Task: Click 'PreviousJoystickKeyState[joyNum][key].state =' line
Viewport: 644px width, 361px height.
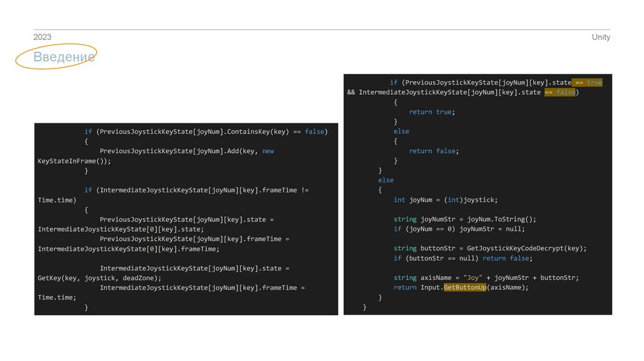Action: tap(186, 219)
